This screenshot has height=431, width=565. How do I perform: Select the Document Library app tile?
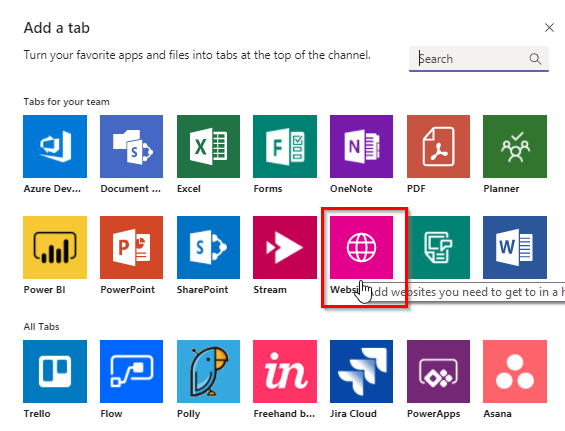[132, 146]
